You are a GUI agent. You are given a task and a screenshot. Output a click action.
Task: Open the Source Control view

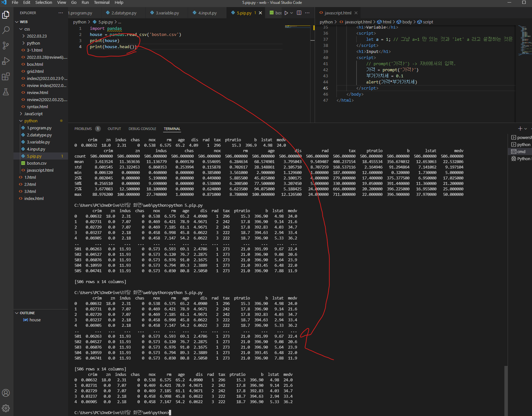6,46
